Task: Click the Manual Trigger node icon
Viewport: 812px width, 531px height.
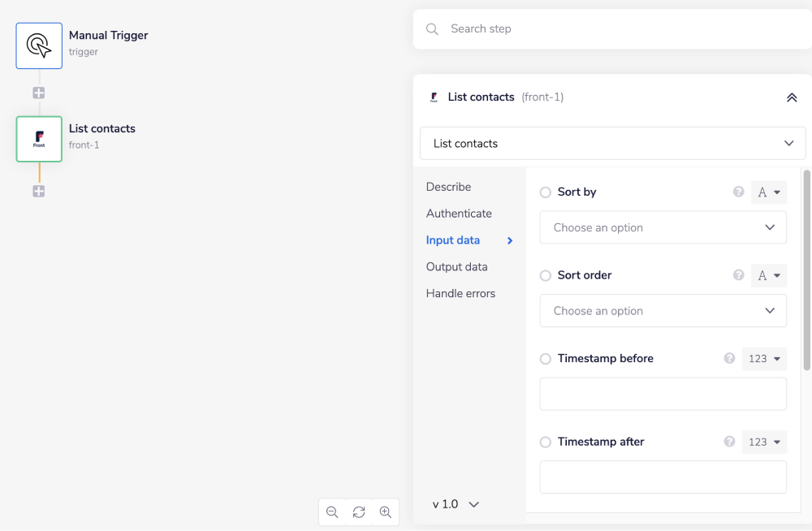Action: (x=39, y=45)
